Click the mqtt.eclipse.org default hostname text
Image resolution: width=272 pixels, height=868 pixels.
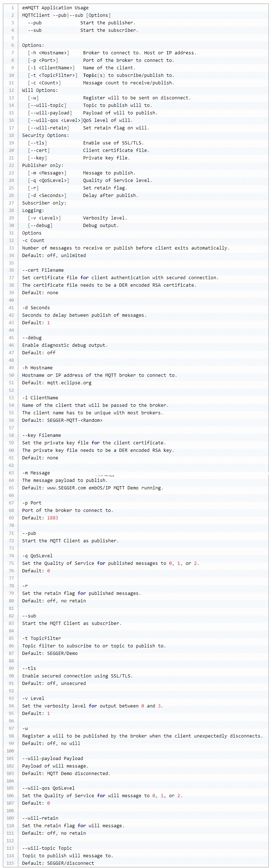click(69, 383)
